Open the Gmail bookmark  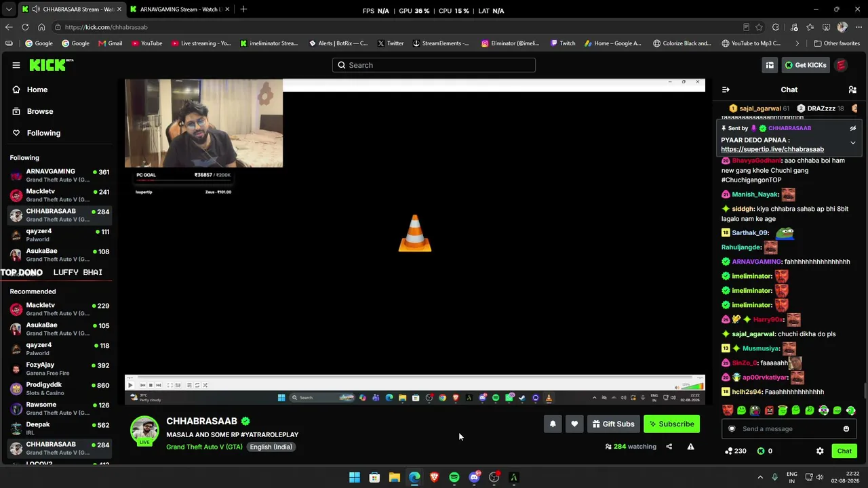click(111, 43)
